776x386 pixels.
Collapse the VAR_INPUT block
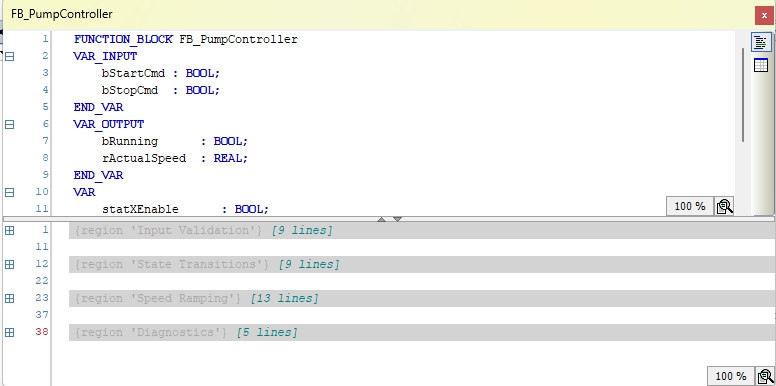point(9,56)
